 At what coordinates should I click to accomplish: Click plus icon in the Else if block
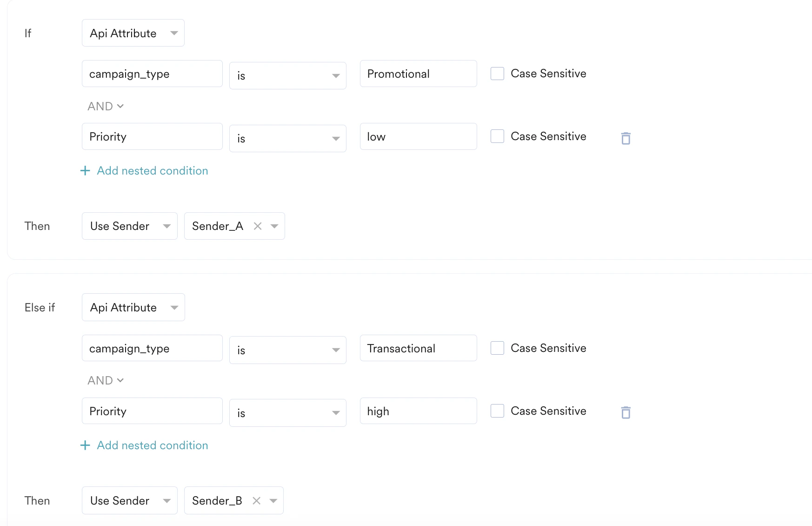85,445
